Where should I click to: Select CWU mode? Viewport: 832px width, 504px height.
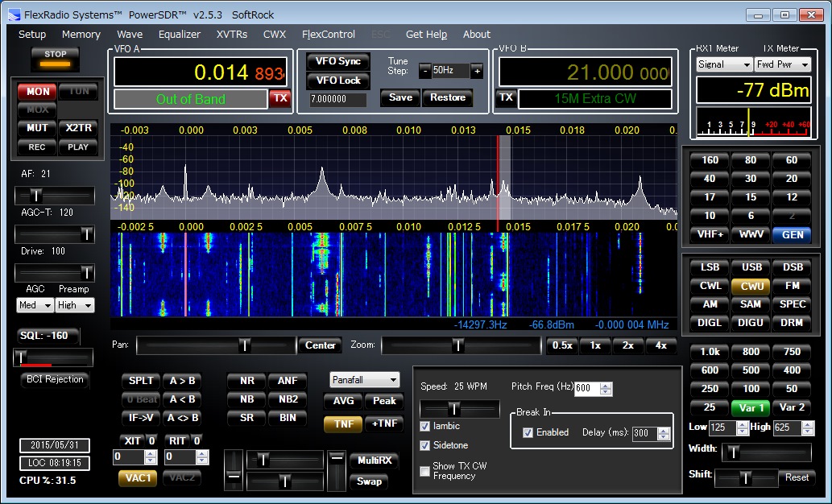751,286
